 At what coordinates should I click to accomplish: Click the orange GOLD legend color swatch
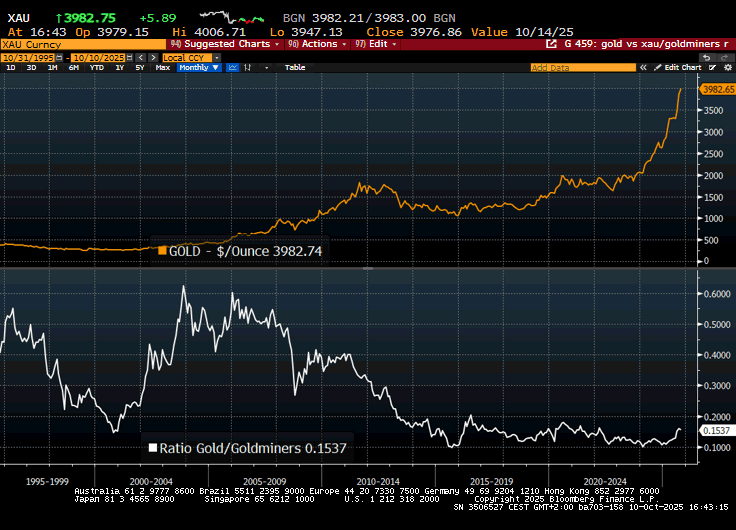coord(162,250)
